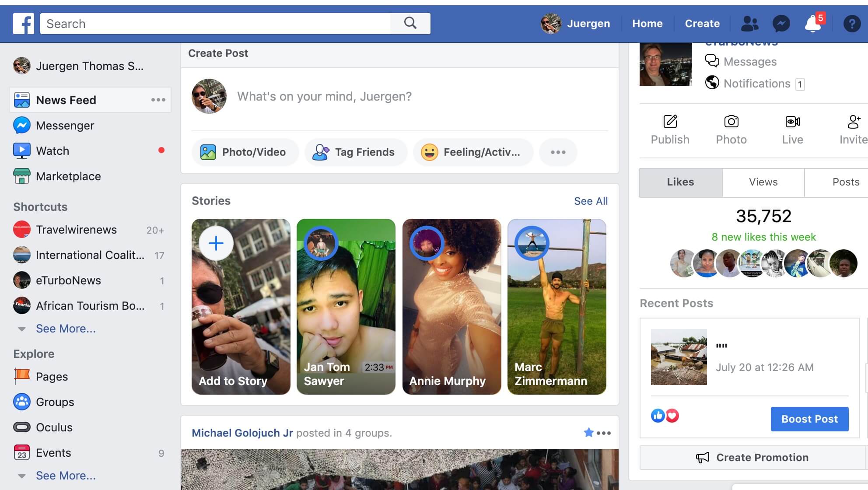
Task: Expand the See More shortcuts menu
Action: tap(65, 329)
